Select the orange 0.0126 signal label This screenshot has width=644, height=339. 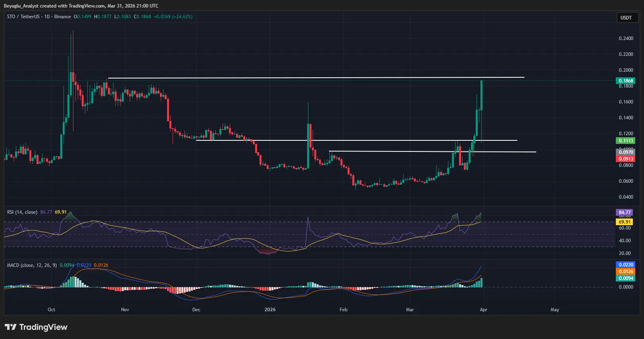pyautogui.click(x=626, y=272)
